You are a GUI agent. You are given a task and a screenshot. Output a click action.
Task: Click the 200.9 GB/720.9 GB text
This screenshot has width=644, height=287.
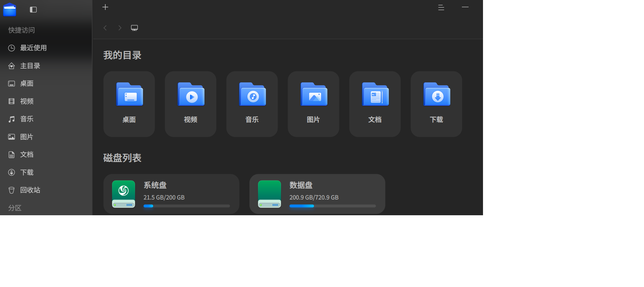pos(314,197)
